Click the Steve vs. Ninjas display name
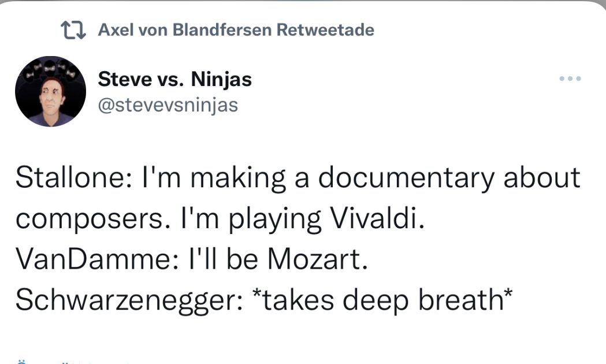Viewport: 606px width, 364px height. 174,79
